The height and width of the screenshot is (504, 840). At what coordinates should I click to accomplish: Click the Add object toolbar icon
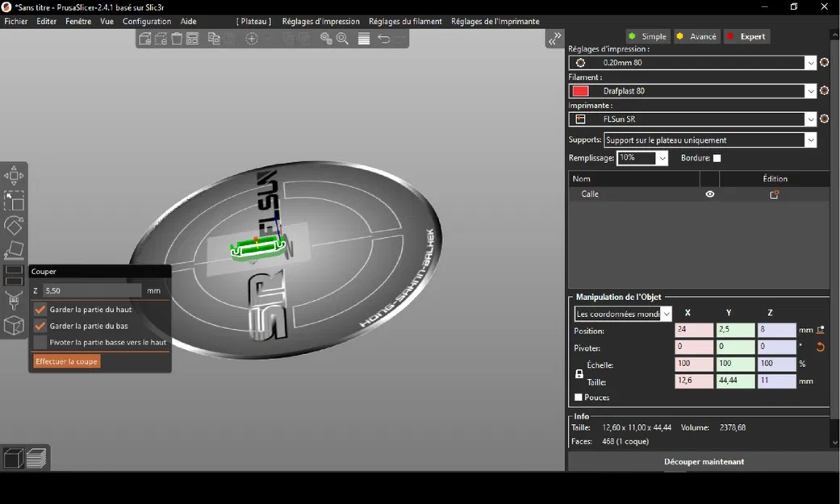click(x=145, y=39)
